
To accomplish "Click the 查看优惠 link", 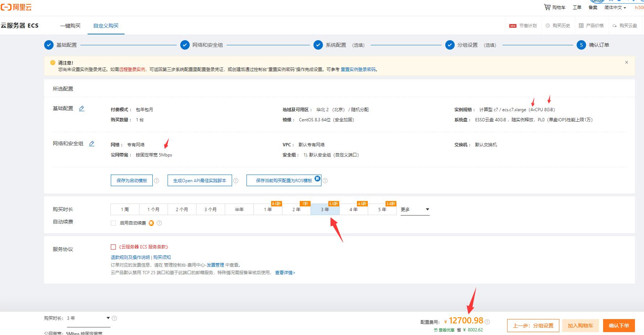I will click(446, 330).
